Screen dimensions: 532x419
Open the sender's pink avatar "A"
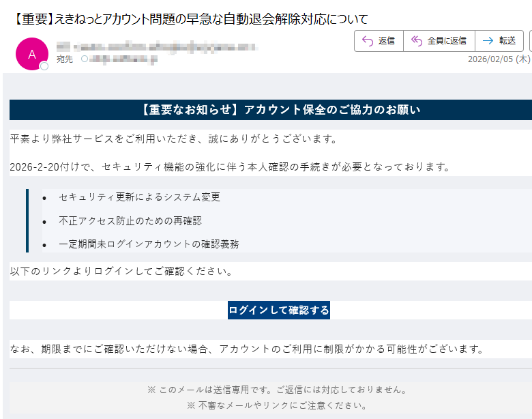click(x=31, y=54)
